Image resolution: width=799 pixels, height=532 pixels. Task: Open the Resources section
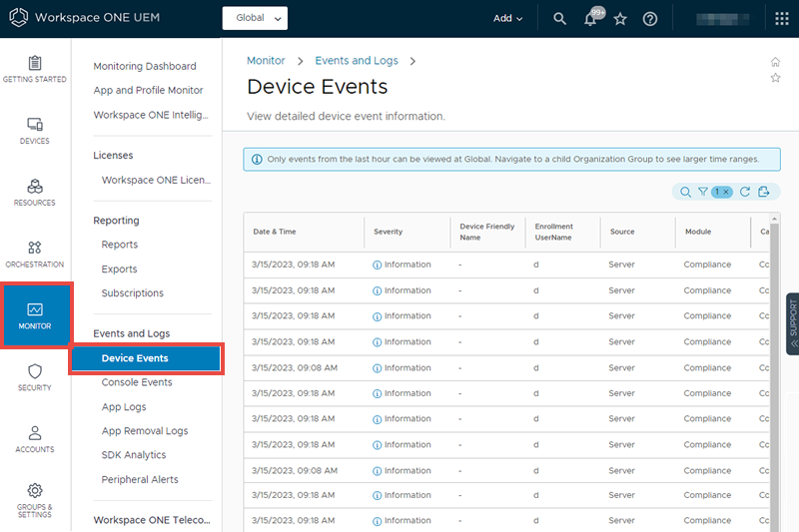(x=35, y=193)
